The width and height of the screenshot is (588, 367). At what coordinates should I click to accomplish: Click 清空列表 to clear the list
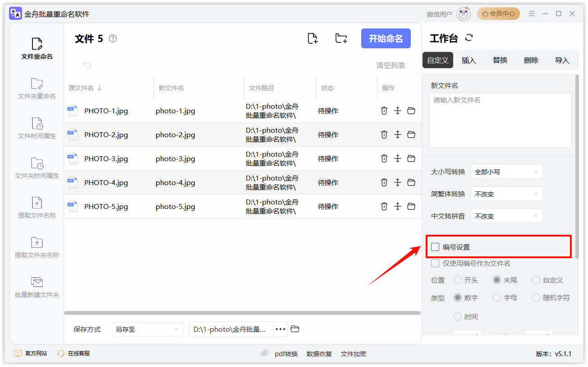click(390, 65)
